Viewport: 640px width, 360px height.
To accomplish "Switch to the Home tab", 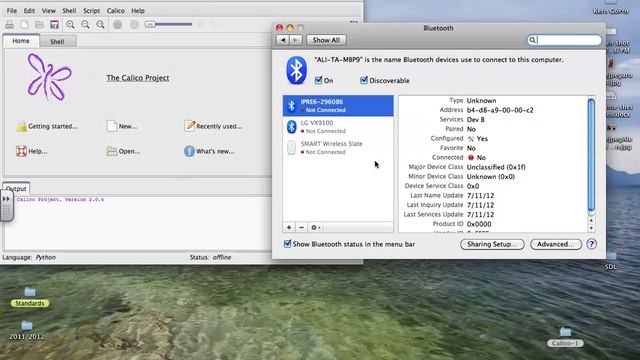I will [x=21, y=41].
